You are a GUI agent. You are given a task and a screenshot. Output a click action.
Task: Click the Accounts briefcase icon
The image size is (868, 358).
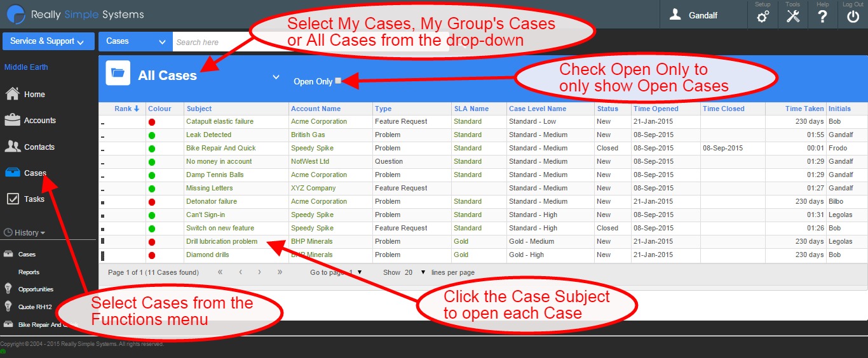click(x=12, y=120)
